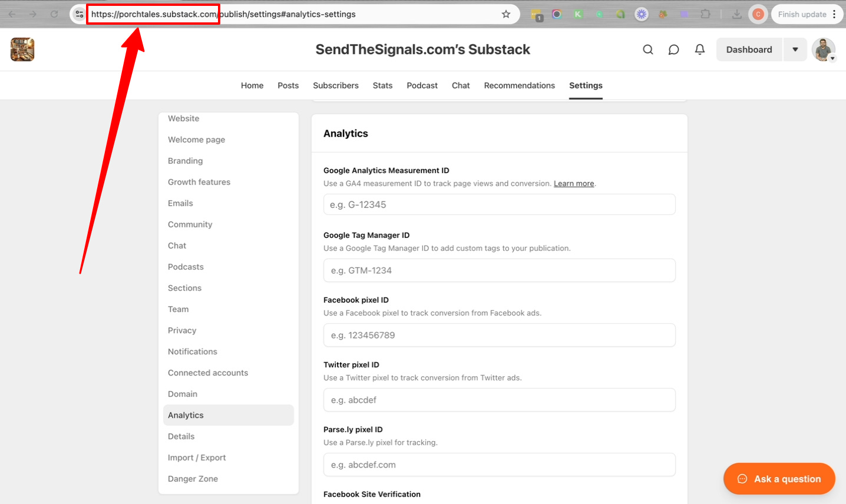The width and height of the screenshot is (846, 504).
Task: Open the Chrome profile avatar labeled C
Action: tap(758, 14)
